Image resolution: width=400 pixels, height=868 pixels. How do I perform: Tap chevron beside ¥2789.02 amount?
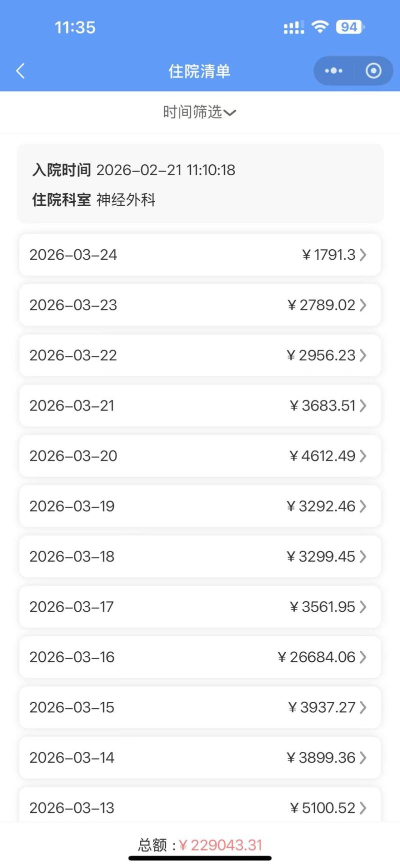click(x=363, y=305)
